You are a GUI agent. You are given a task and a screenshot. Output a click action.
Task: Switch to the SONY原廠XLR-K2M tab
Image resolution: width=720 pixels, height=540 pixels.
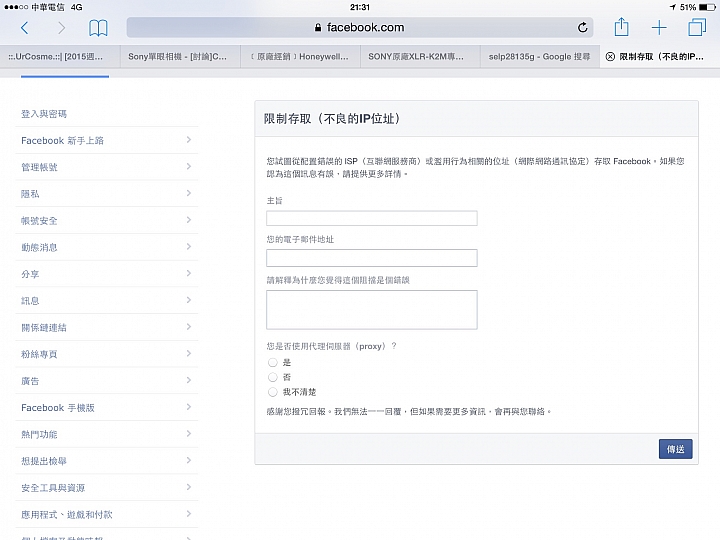420,56
